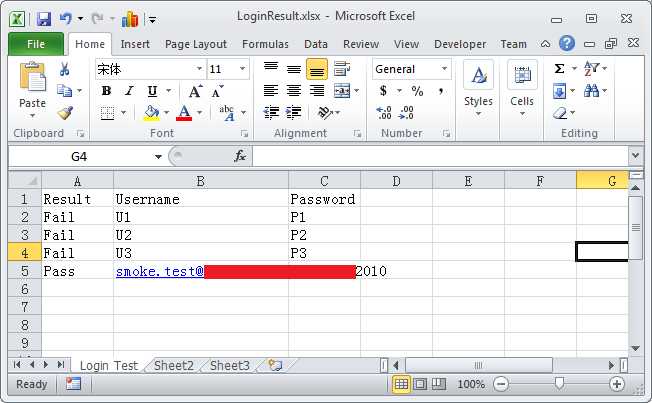Apply percent style format
This screenshot has height=403, width=652.
[417, 91]
